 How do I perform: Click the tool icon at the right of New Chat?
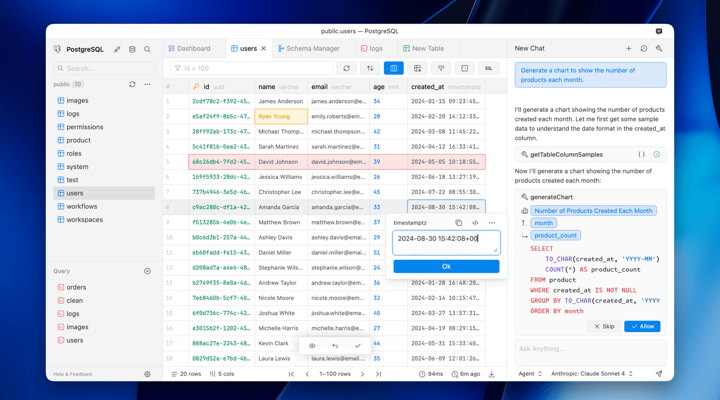pyautogui.click(x=659, y=48)
